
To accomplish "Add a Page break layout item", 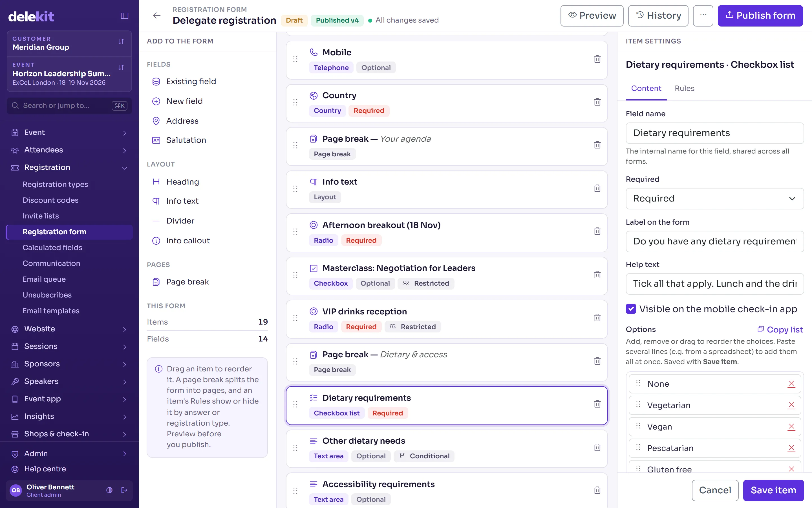I will [207, 282].
